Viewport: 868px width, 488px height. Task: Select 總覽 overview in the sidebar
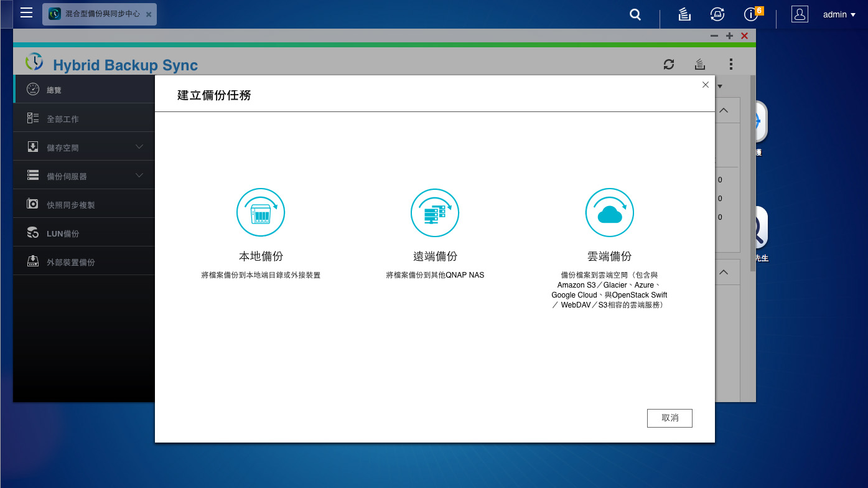click(84, 90)
